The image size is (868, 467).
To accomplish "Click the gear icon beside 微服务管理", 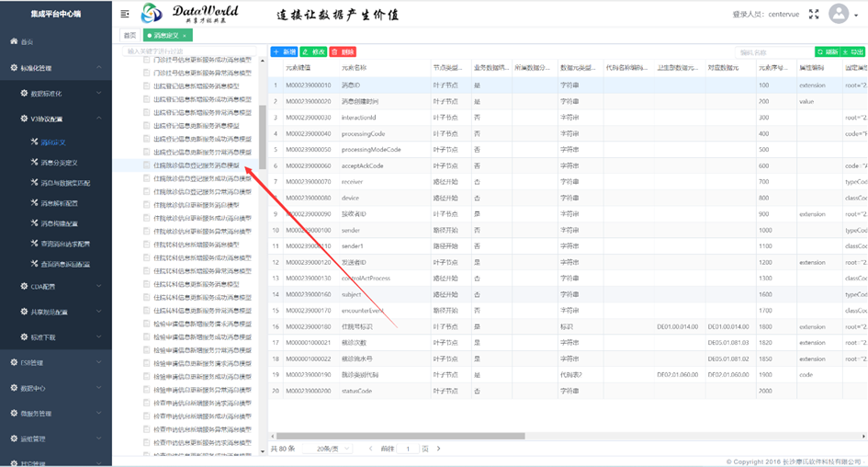I will (14, 414).
